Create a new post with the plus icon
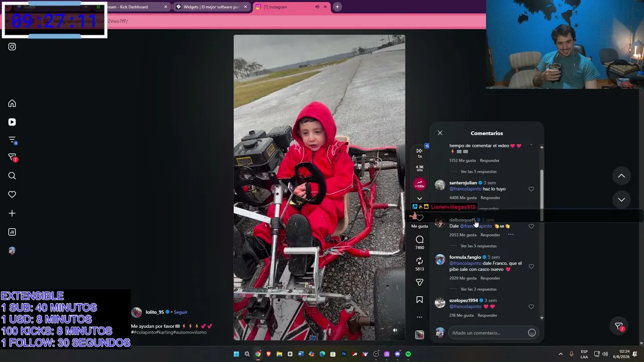 12,213
